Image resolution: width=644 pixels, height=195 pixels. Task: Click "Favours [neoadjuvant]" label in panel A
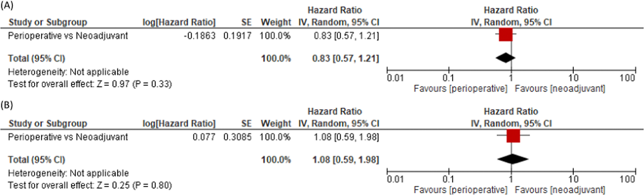560,89
